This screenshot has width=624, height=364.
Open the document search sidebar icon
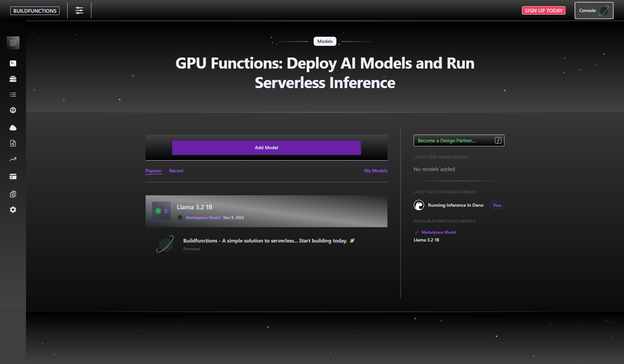click(x=13, y=143)
